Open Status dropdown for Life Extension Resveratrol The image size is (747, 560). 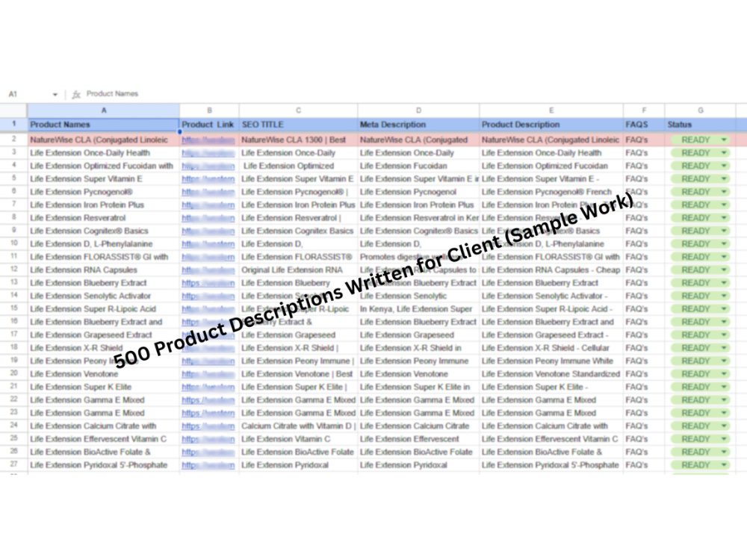pos(724,218)
